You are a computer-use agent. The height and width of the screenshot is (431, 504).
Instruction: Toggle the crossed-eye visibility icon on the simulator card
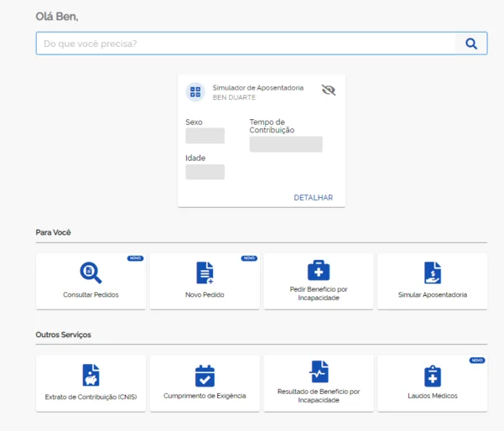pos(329,90)
